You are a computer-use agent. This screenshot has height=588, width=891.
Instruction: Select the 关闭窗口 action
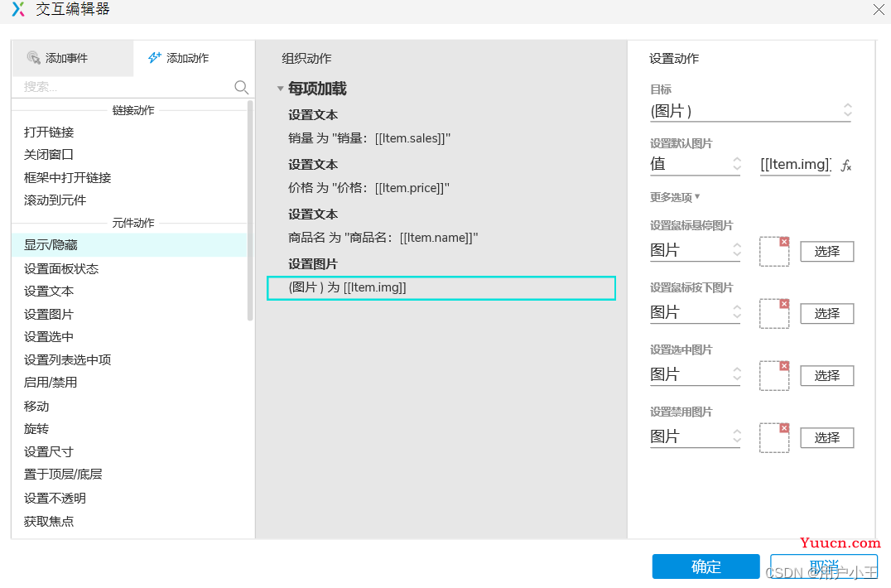coord(49,155)
